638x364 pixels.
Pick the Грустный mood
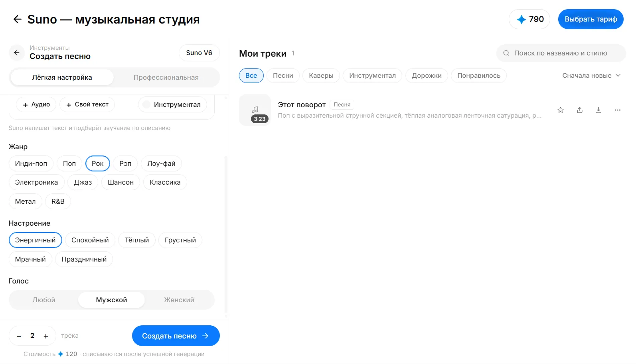pos(180,240)
